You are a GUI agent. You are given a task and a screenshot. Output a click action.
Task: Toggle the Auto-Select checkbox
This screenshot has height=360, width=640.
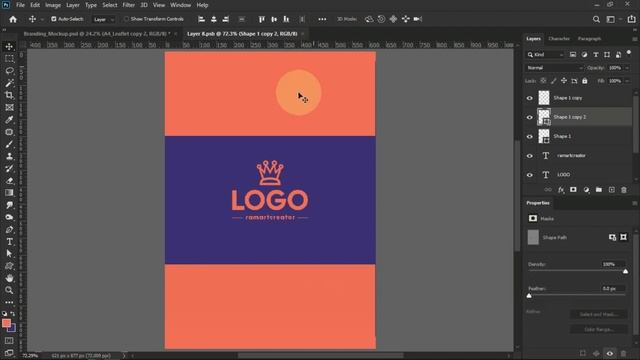(53, 19)
